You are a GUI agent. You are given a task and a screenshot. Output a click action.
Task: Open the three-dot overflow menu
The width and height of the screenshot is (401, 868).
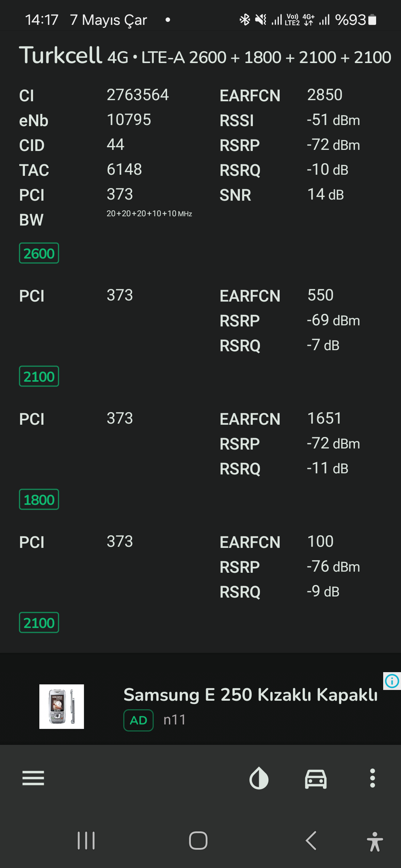tap(372, 778)
